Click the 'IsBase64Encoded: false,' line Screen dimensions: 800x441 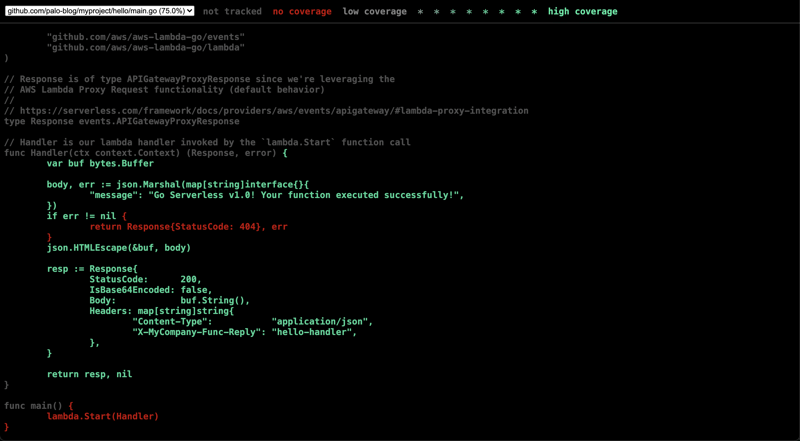[151, 289]
